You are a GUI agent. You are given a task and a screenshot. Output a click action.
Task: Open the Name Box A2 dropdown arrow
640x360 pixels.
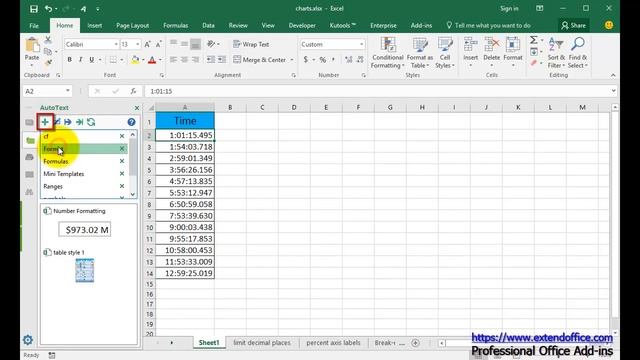67,91
